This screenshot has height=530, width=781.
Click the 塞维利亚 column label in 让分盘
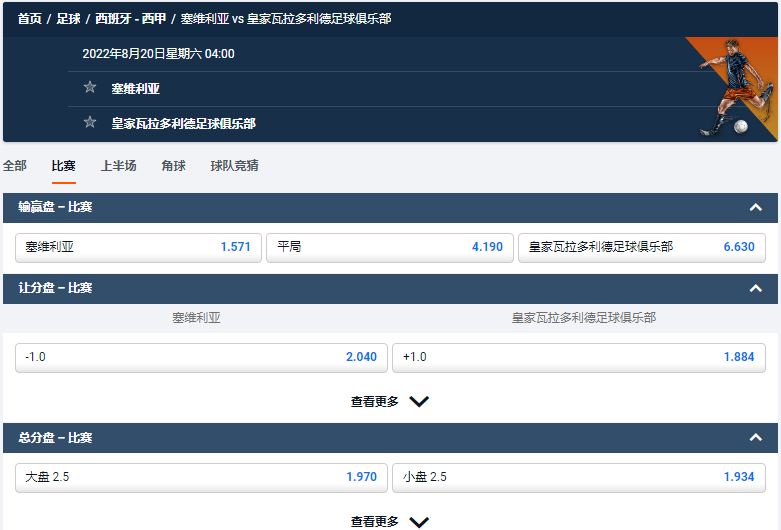pos(196,318)
